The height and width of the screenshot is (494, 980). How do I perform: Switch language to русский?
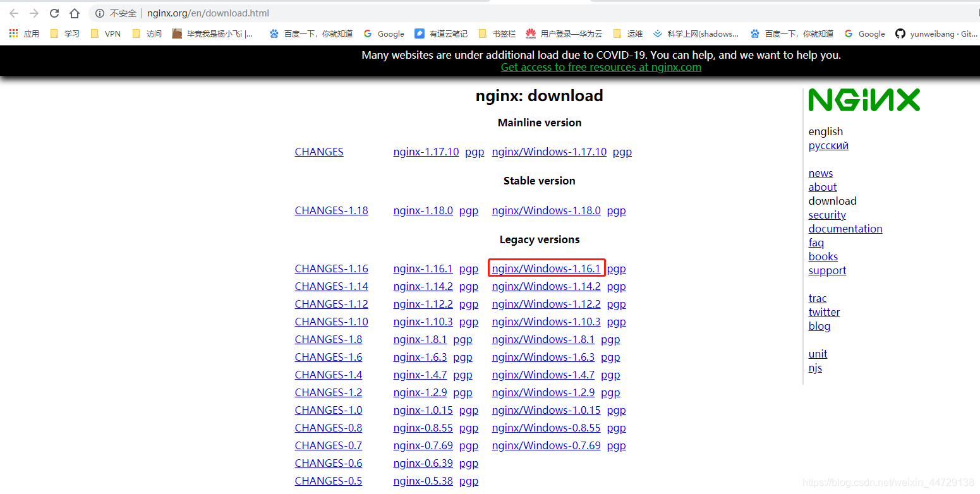[828, 145]
